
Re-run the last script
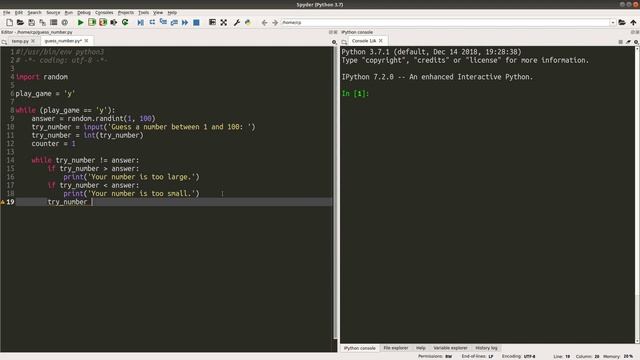point(125,22)
